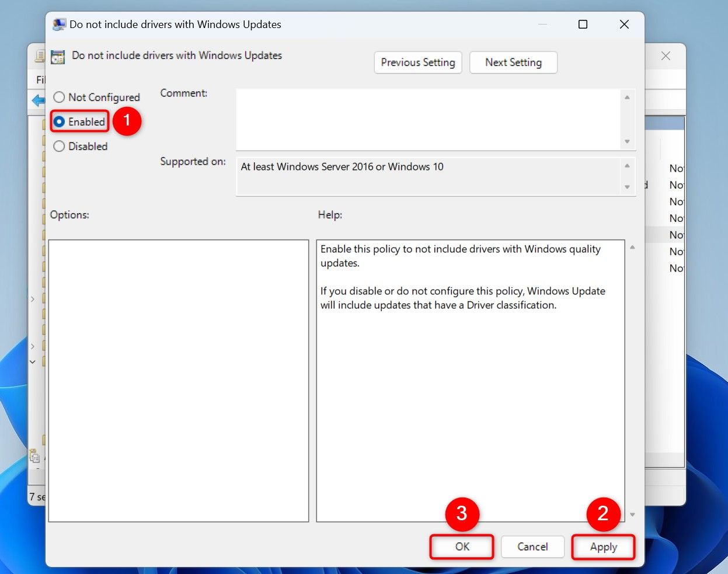
Task: Click the Comment box scroll up arrow
Action: coord(627,98)
